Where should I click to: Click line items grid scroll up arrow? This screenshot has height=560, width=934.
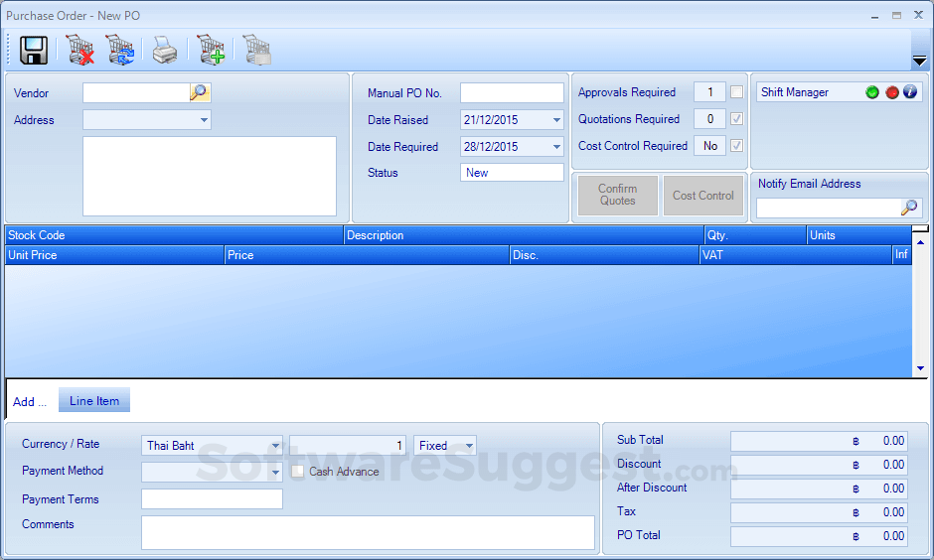920,242
